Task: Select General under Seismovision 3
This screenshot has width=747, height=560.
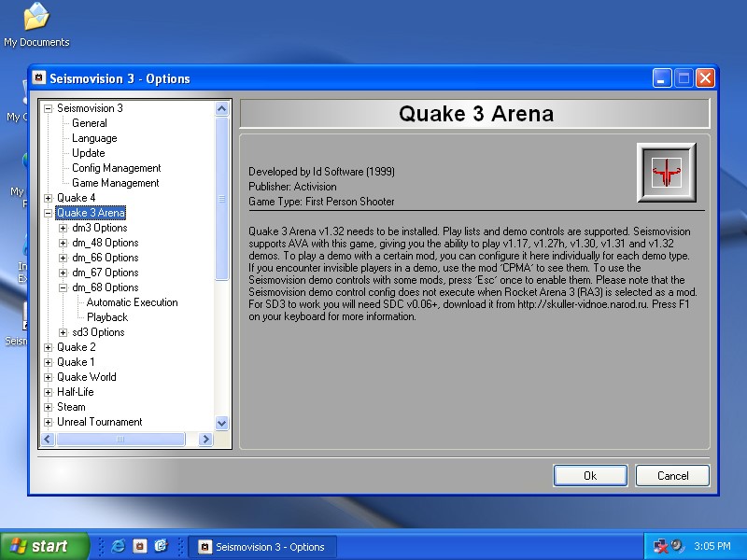Action: pos(90,123)
